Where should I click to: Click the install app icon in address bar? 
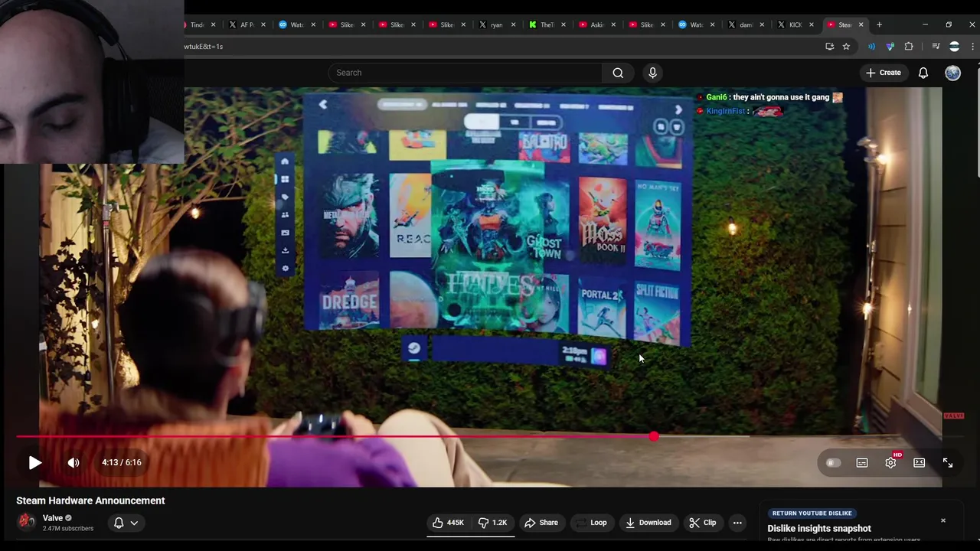pyautogui.click(x=829, y=47)
